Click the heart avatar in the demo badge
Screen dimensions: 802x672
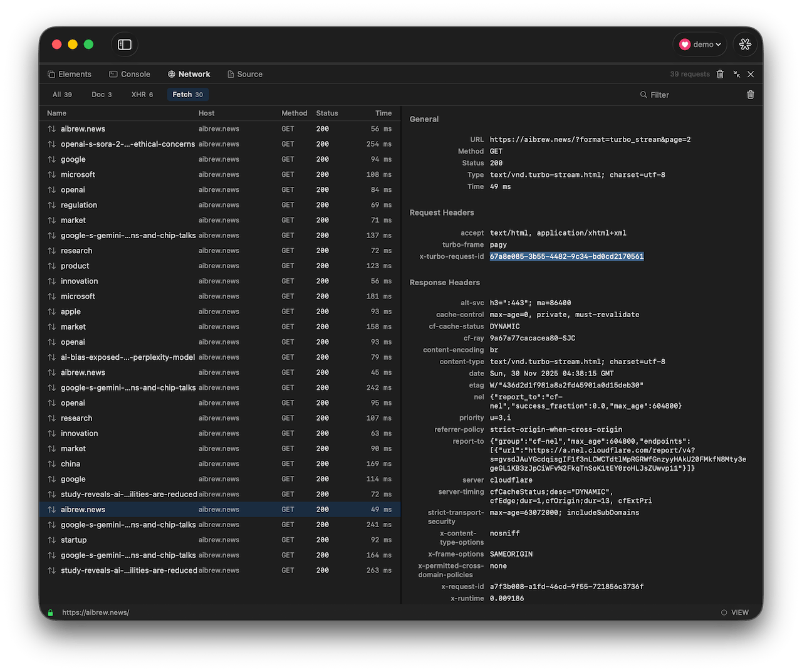pyautogui.click(x=685, y=44)
